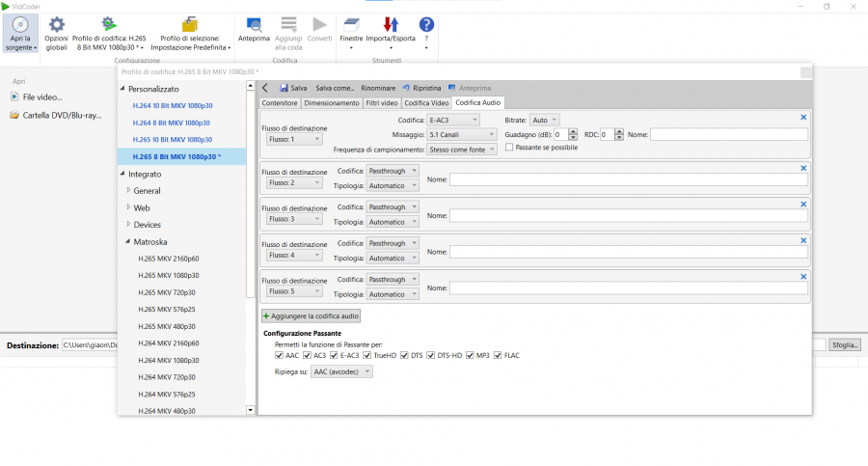868x466 pixels.
Task: Click Rinominare button
Action: [x=378, y=88]
